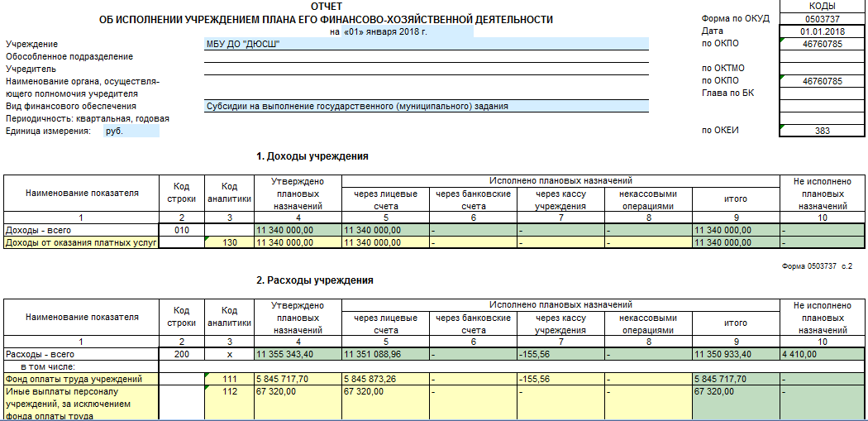Select Фонд оплаты труда approved plan value in column 4
The height and width of the screenshot is (421, 868).
(x=298, y=380)
